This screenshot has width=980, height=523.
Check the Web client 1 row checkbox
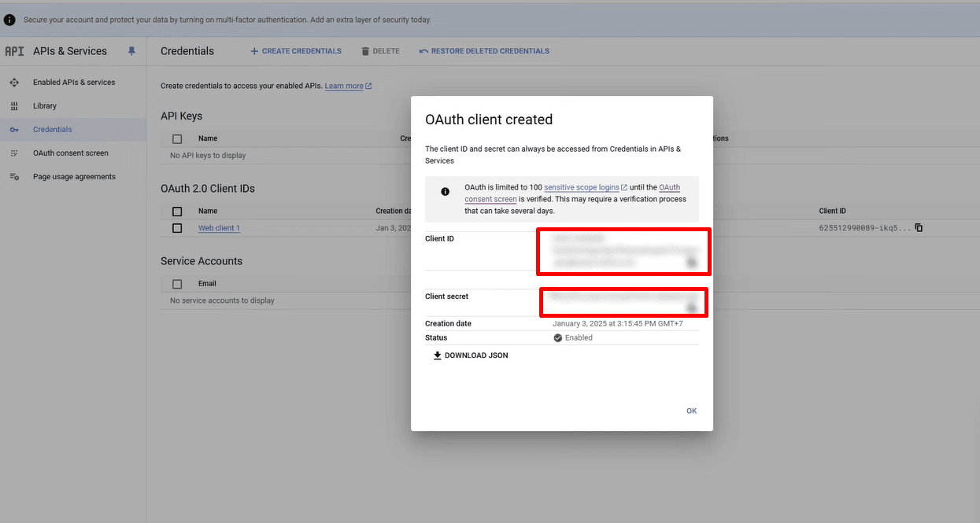click(177, 228)
